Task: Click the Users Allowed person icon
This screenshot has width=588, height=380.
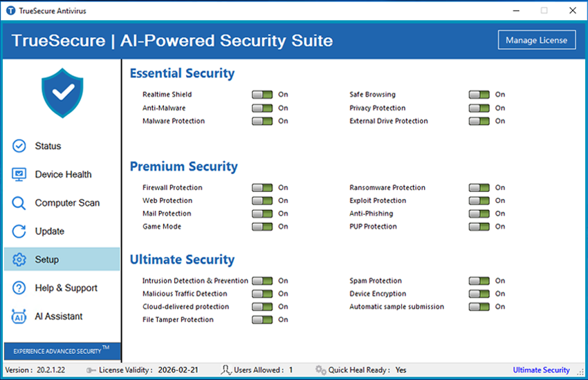Action: [226, 370]
